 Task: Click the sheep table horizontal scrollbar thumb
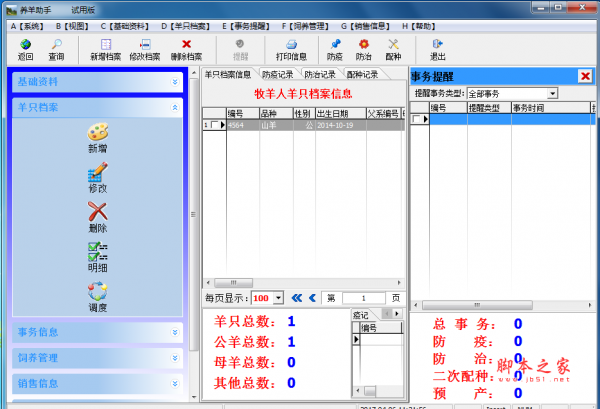233,283
